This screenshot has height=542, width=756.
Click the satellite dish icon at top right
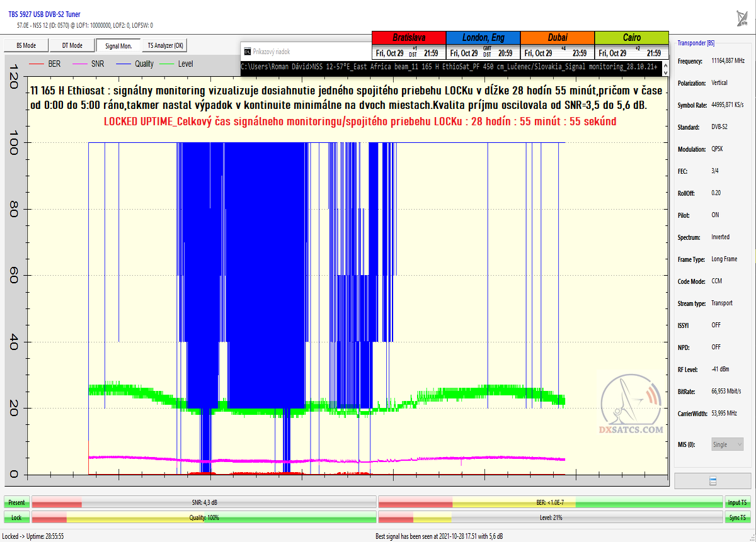pyautogui.click(x=742, y=18)
